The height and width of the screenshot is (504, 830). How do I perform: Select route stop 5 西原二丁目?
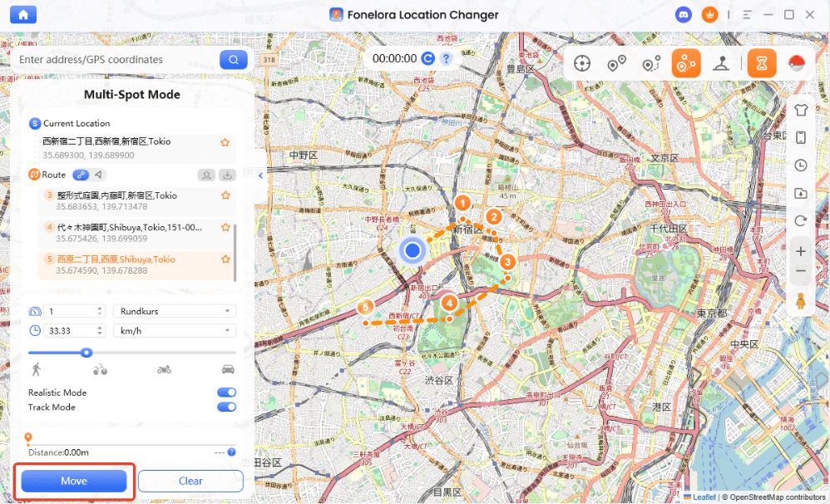136,264
